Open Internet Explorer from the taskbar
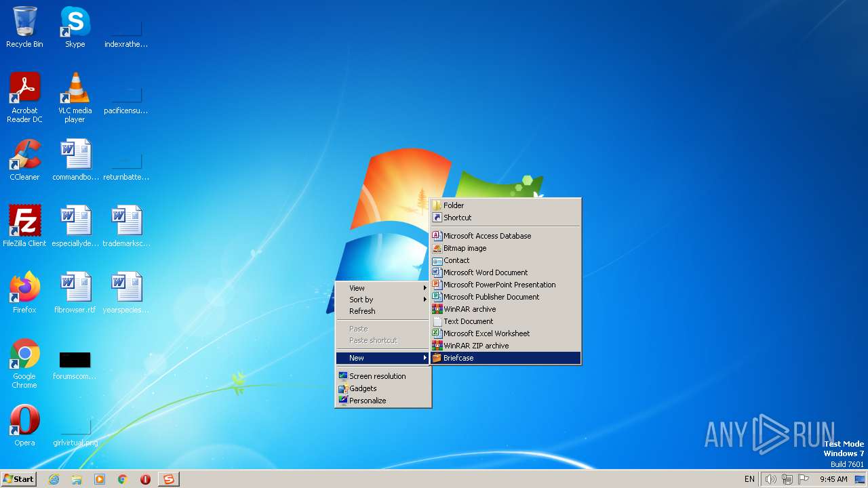The width and height of the screenshot is (868, 488). point(54,479)
